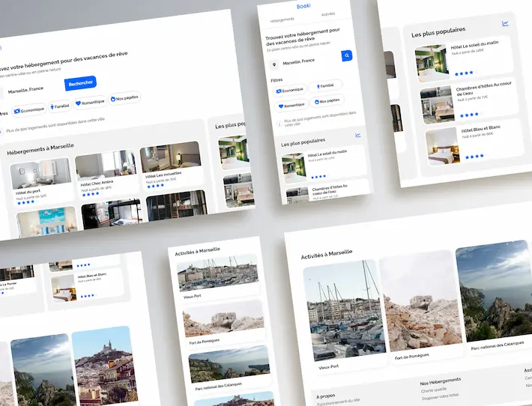Open Hôtel Le soleil du matin on mobile mockup
532x406 pixels.
tap(324, 164)
